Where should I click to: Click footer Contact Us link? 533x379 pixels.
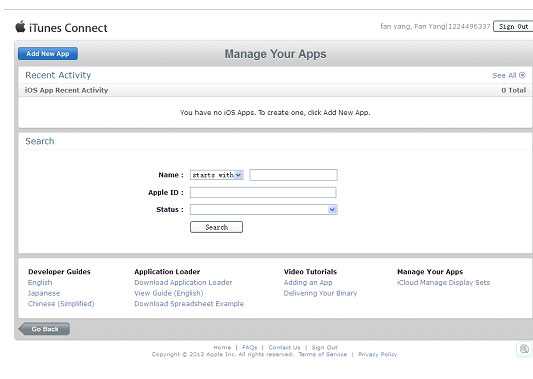click(285, 347)
